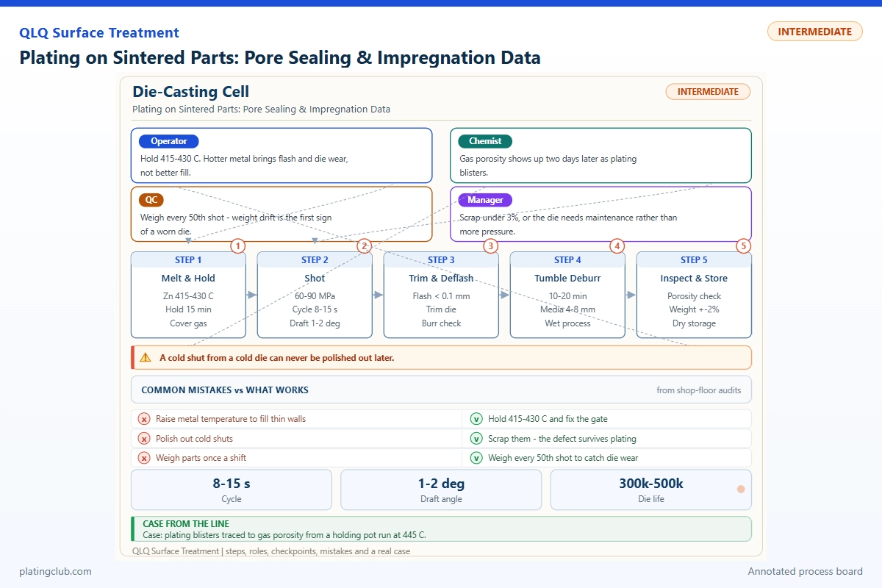Click the INTERMEDIATE badge in the page header
Image resolution: width=882 pixels, height=588 pixels.
(814, 32)
